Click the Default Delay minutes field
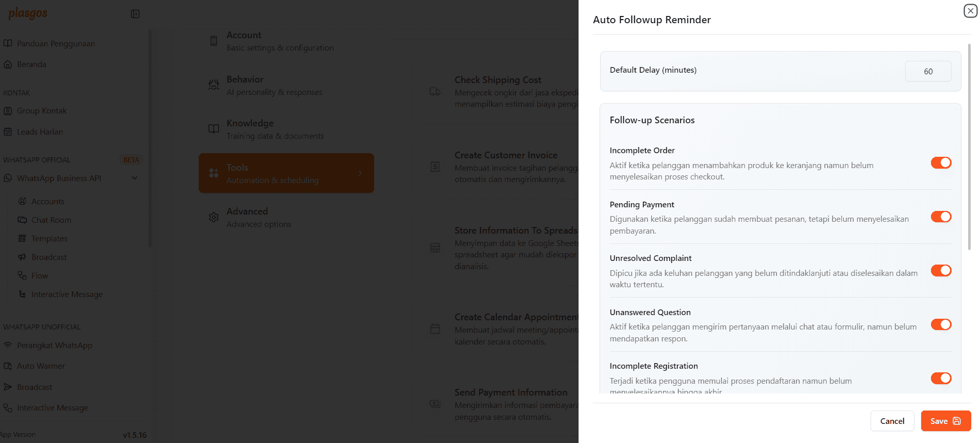 pyautogui.click(x=928, y=72)
